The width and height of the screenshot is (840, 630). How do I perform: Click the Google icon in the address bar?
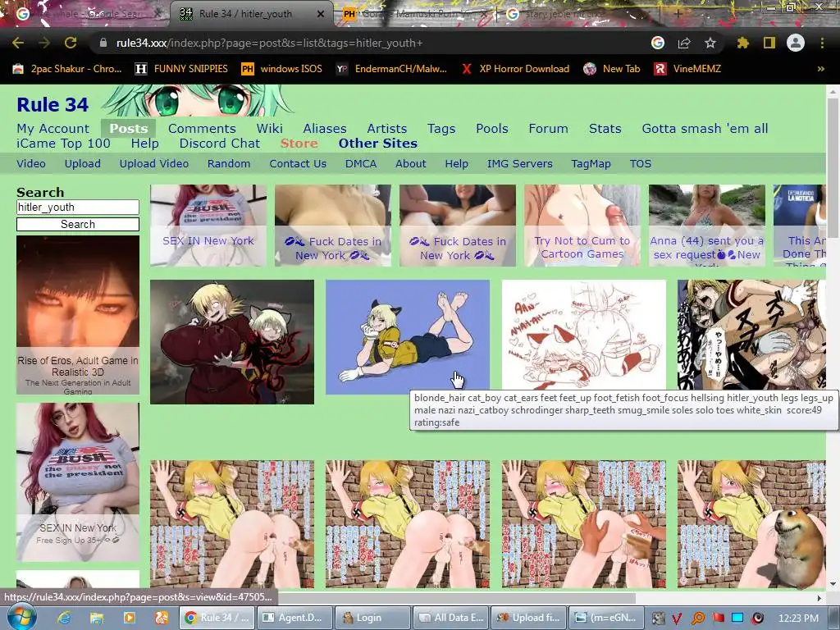658,43
